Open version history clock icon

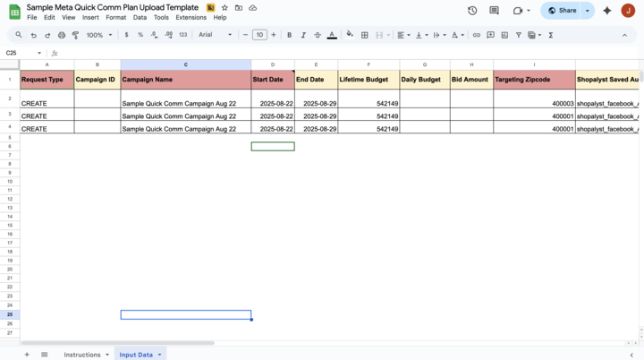point(472,11)
